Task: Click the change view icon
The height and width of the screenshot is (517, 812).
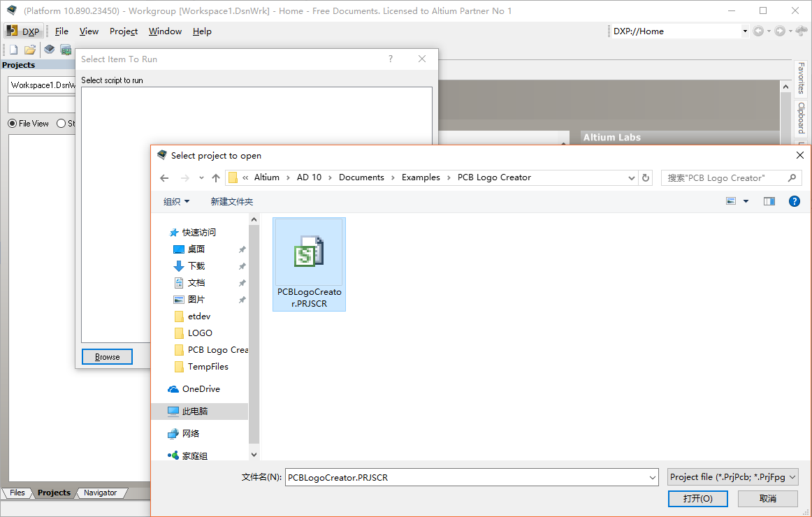Action: [x=731, y=201]
